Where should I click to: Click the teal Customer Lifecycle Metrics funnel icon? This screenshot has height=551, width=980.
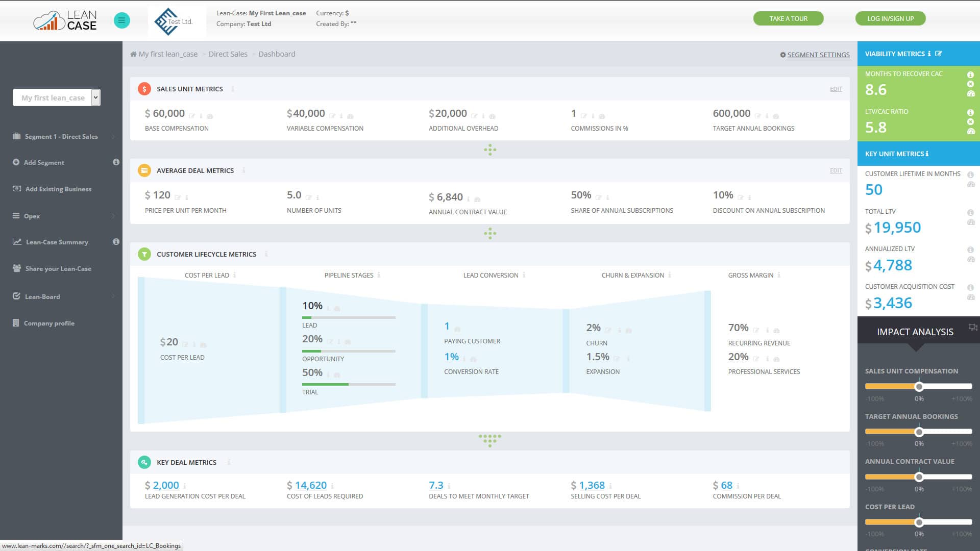[144, 254]
